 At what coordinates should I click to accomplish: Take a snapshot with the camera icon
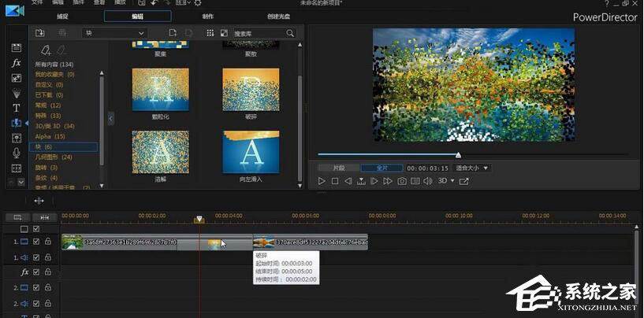tap(401, 181)
